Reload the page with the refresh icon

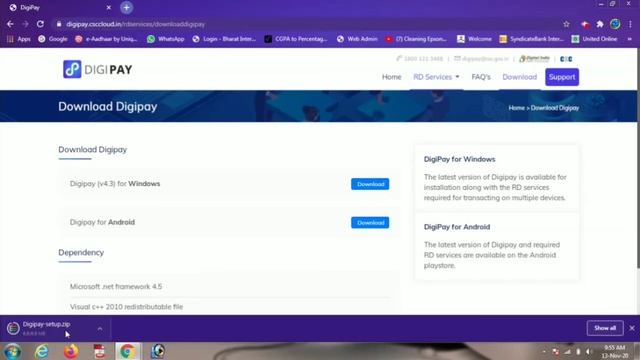pyautogui.click(x=40, y=24)
